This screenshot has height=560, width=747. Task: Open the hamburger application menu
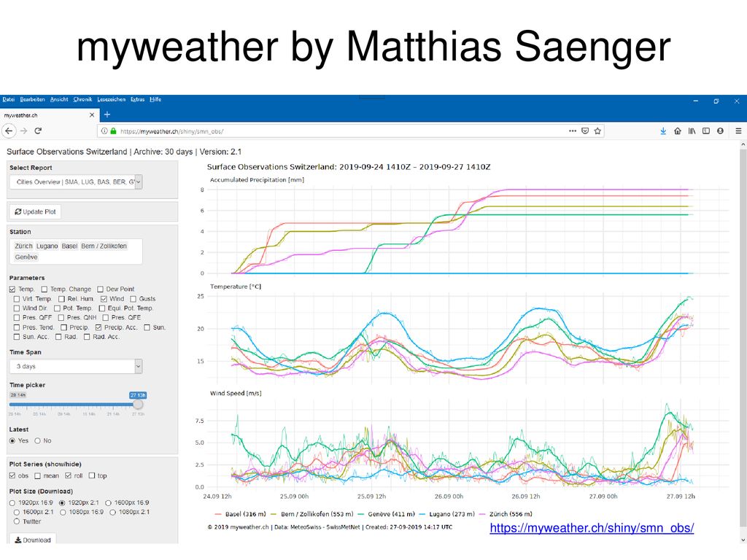coord(738,131)
